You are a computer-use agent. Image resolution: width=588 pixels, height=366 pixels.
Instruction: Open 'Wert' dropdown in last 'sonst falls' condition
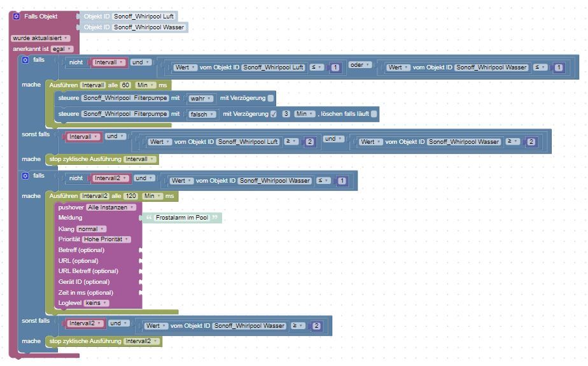pos(156,326)
